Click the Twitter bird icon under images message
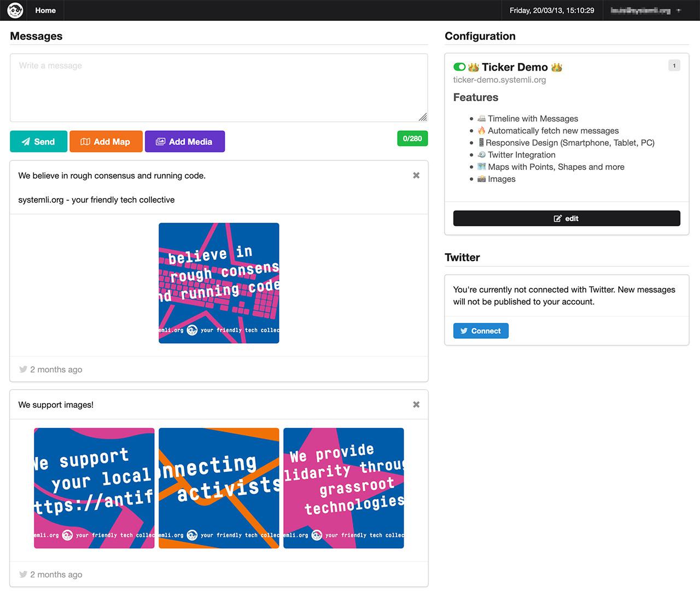 (x=23, y=575)
